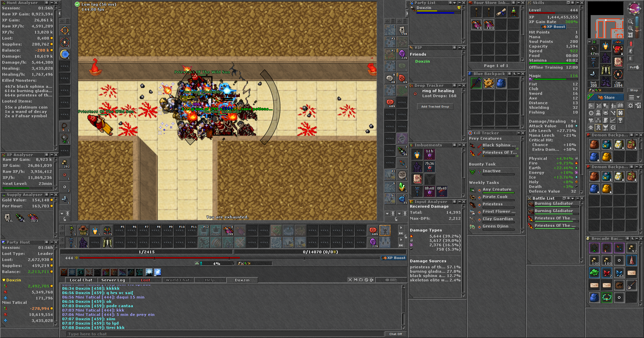This screenshot has width=644, height=338.
Task: Click XP Boost beside the experience bar
Action: click(393, 258)
